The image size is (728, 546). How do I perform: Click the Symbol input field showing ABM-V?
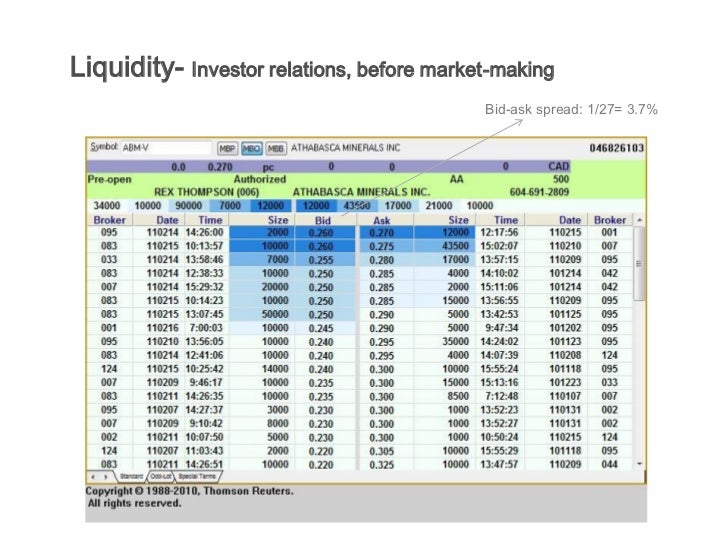(x=166, y=148)
